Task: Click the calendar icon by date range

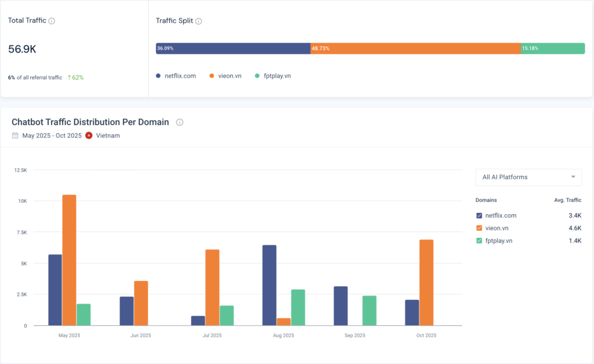Action: tap(15, 136)
